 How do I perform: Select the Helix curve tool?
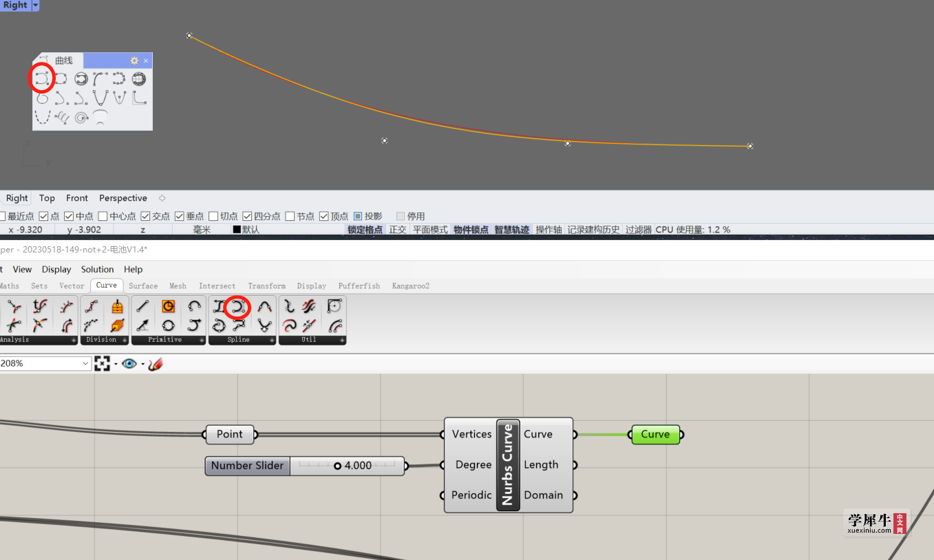(x=61, y=118)
